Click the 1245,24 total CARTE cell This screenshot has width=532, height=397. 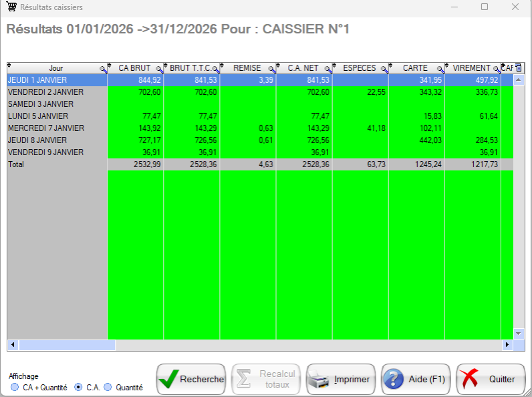click(417, 164)
